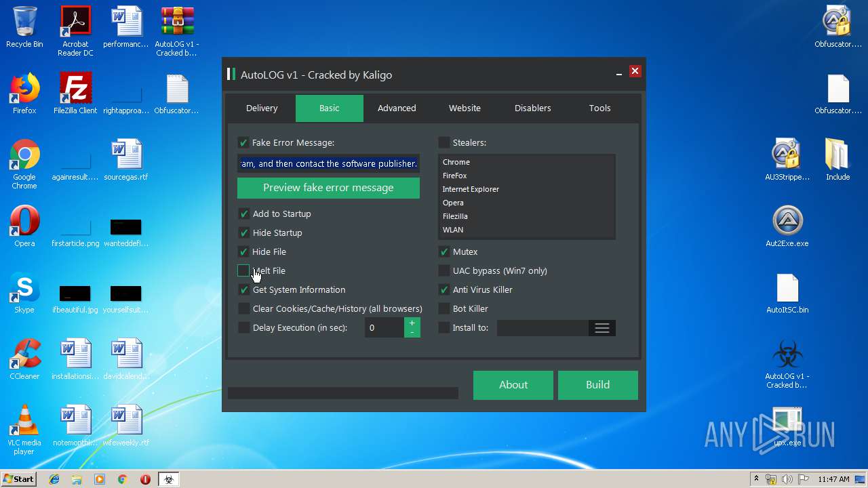This screenshot has height=488, width=868.
Task: Toggle the Hide Startup checkbox
Action: click(x=243, y=232)
